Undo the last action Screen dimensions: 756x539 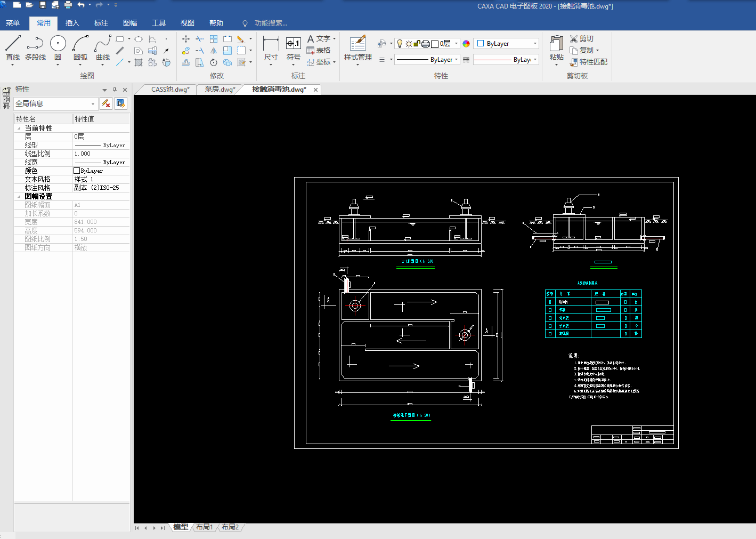[x=81, y=5]
